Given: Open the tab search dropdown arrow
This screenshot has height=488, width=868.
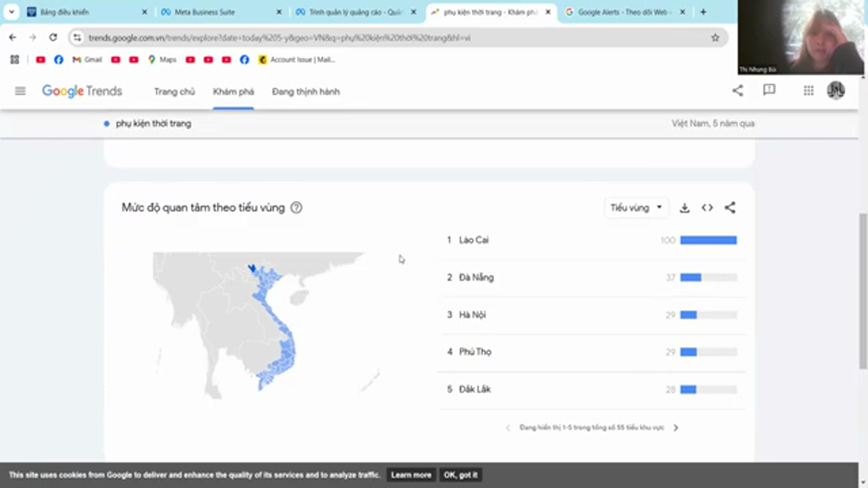Looking at the screenshot, I should coord(12,12).
